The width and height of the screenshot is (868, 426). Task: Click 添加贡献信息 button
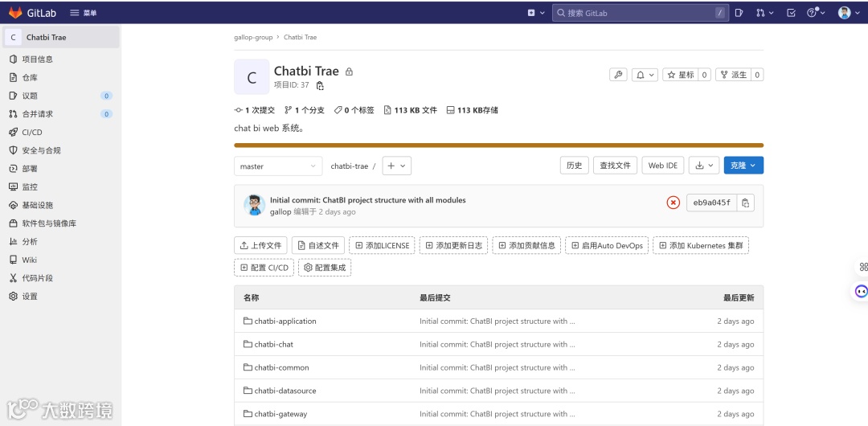pyautogui.click(x=526, y=245)
